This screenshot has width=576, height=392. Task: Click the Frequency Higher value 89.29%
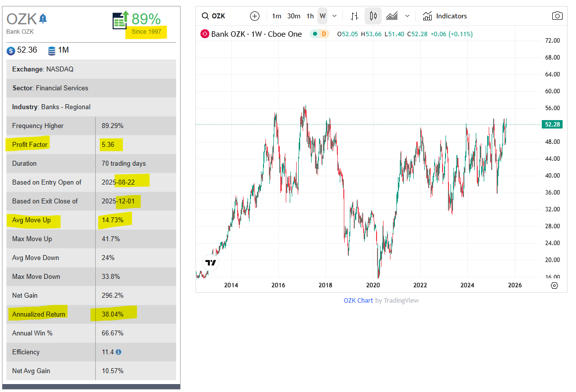pyautogui.click(x=113, y=126)
